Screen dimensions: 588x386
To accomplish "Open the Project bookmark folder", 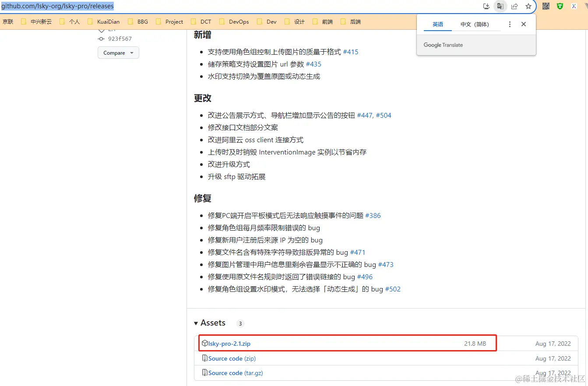I will coord(169,21).
